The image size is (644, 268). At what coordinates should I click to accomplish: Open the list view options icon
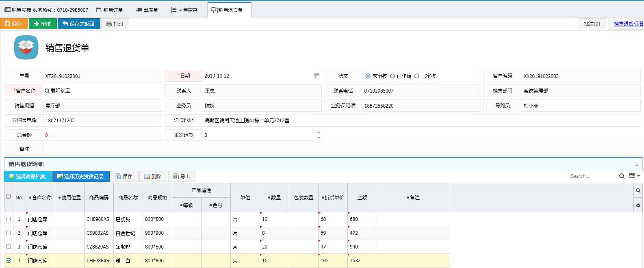[634, 176]
